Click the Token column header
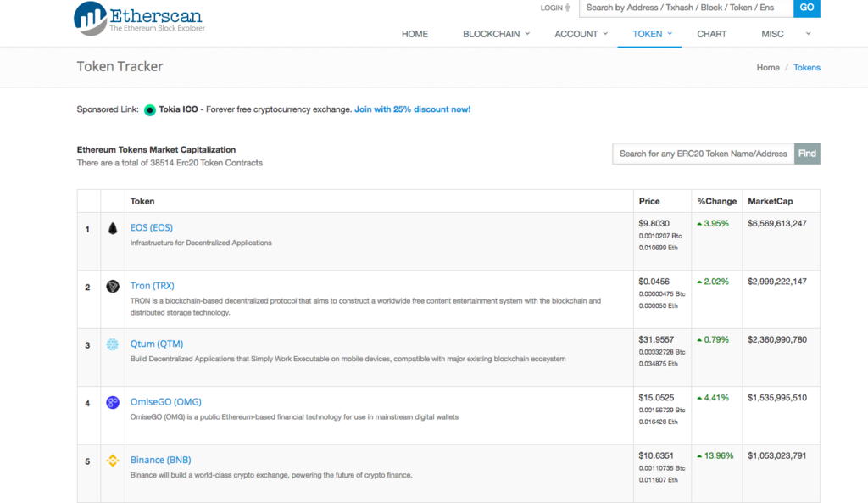This screenshot has height=503, width=868. click(142, 202)
